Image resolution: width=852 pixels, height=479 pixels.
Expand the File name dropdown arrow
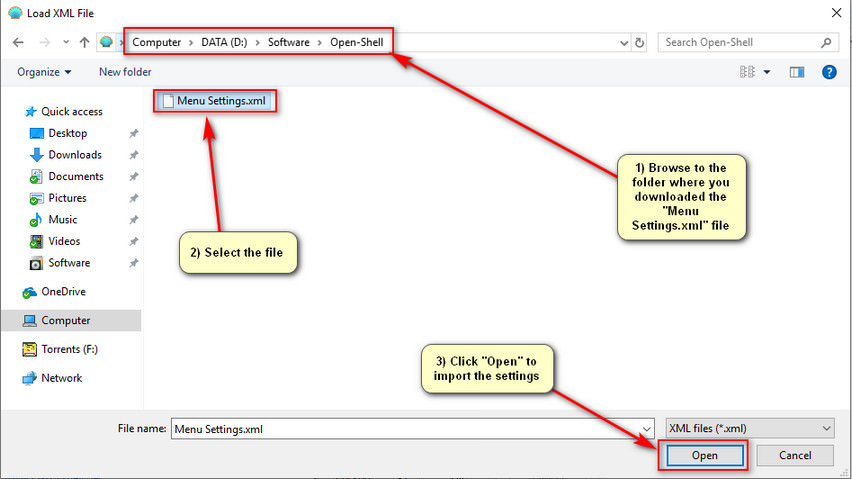tap(647, 429)
